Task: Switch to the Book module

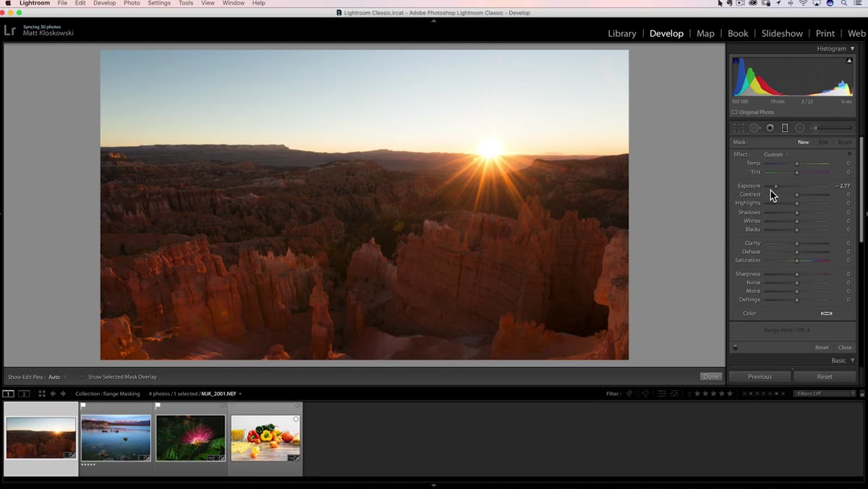Action: (738, 33)
